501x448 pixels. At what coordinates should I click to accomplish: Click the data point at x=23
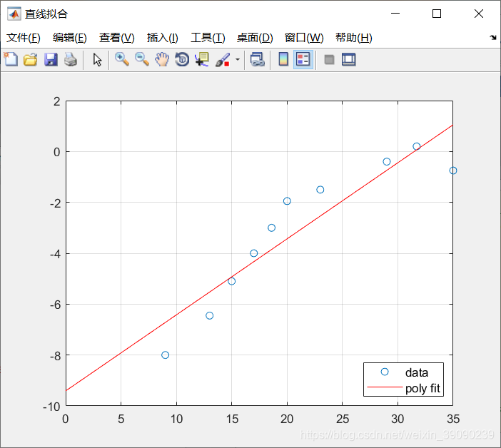click(320, 190)
